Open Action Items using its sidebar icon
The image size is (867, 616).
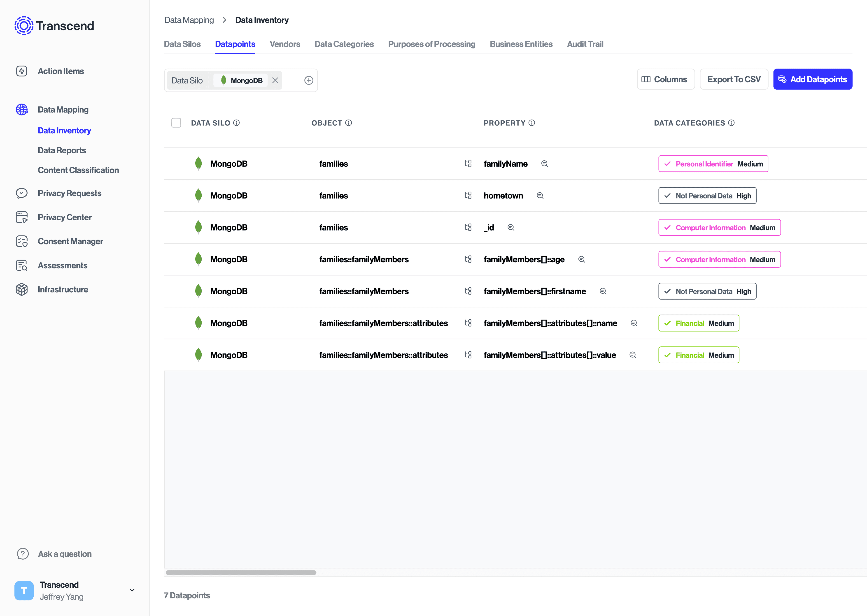[22, 71]
